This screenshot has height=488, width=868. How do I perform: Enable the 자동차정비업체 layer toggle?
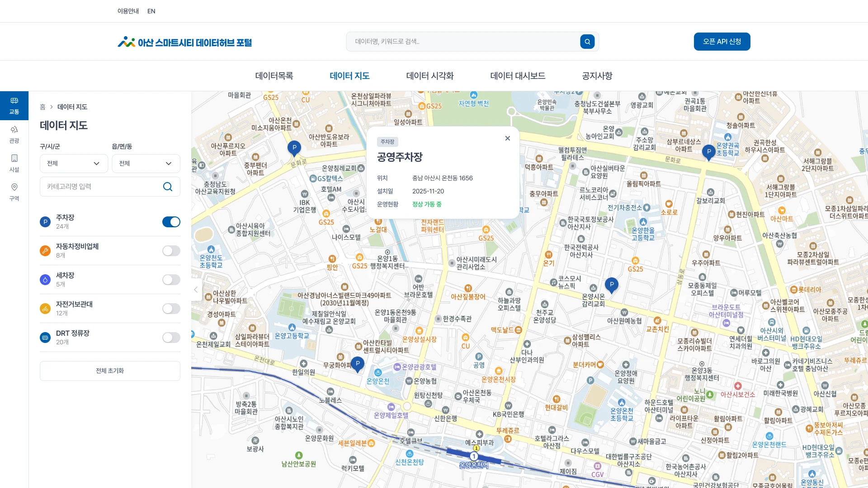click(x=171, y=251)
